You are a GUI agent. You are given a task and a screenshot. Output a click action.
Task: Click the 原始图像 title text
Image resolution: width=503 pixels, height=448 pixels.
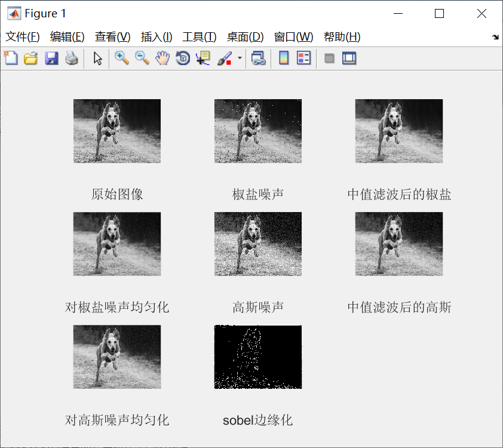pyautogui.click(x=117, y=194)
